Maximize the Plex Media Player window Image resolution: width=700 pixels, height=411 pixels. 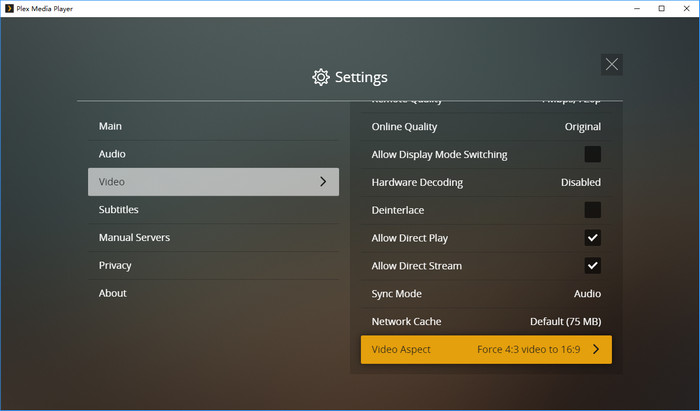point(662,8)
